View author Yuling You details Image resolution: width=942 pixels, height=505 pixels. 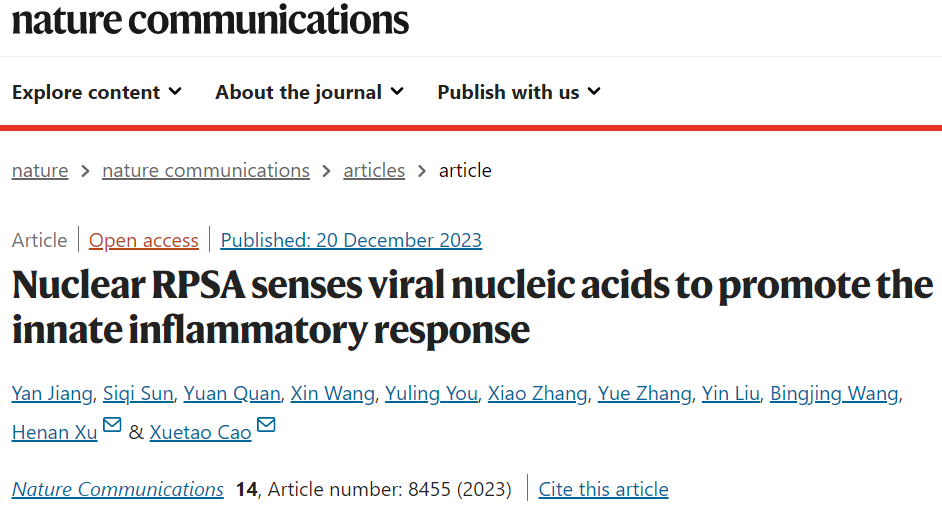click(x=431, y=393)
